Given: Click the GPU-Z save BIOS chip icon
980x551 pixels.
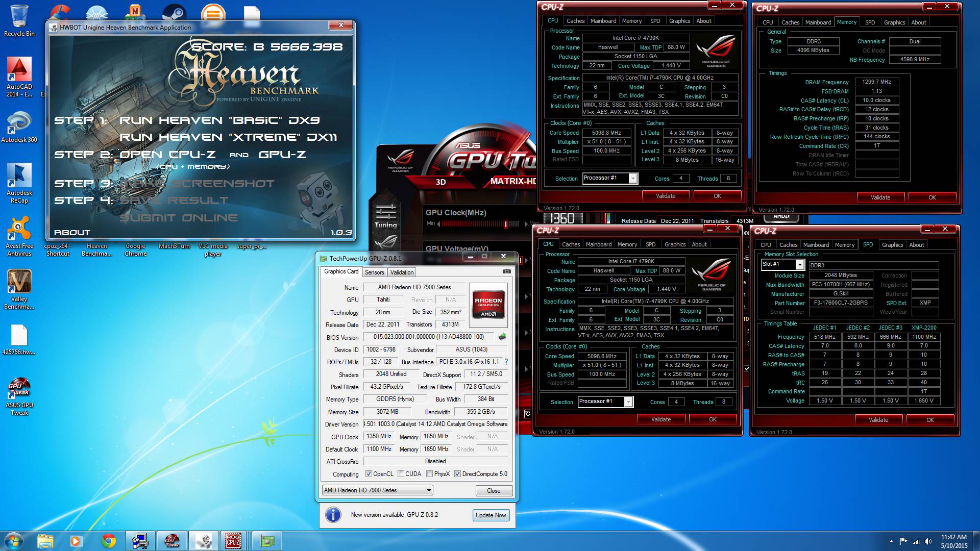Looking at the screenshot, I should point(502,337).
